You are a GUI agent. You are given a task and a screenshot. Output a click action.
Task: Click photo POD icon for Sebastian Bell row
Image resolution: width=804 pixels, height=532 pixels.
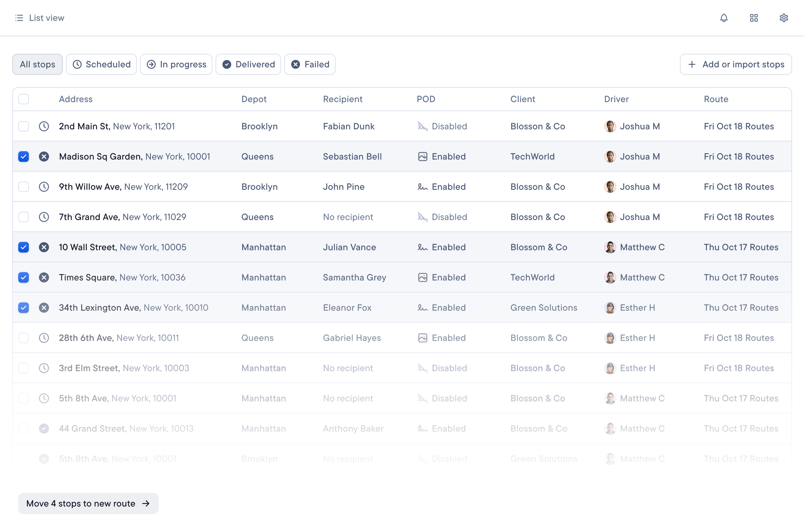coord(422,156)
